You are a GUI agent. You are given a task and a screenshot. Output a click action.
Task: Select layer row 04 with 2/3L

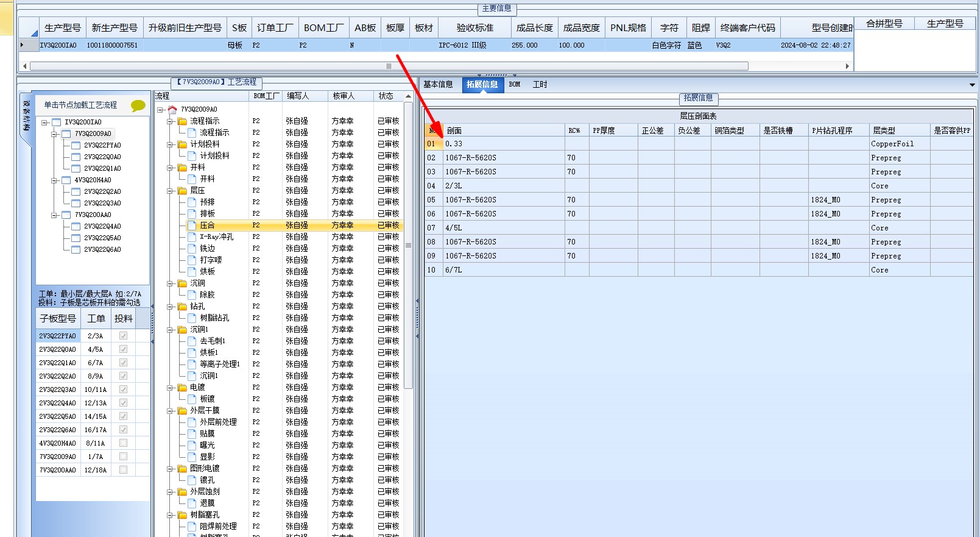pyautogui.click(x=699, y=186)
